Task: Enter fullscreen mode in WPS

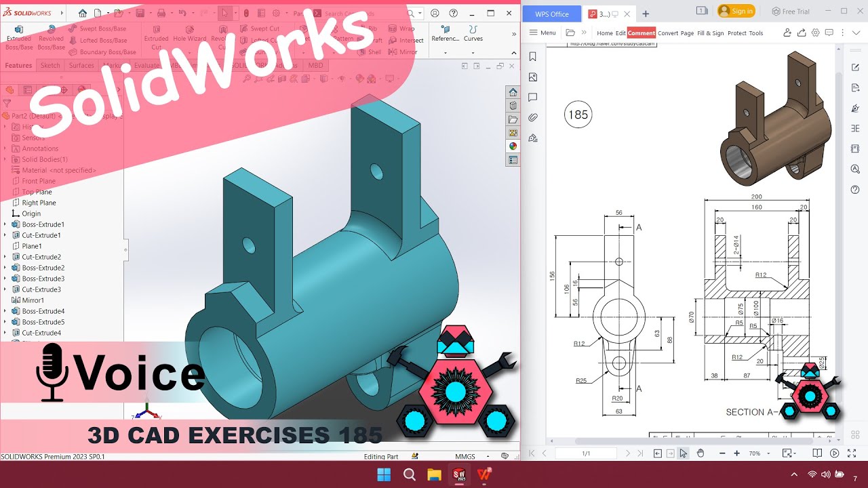Action: coord(852,453)
